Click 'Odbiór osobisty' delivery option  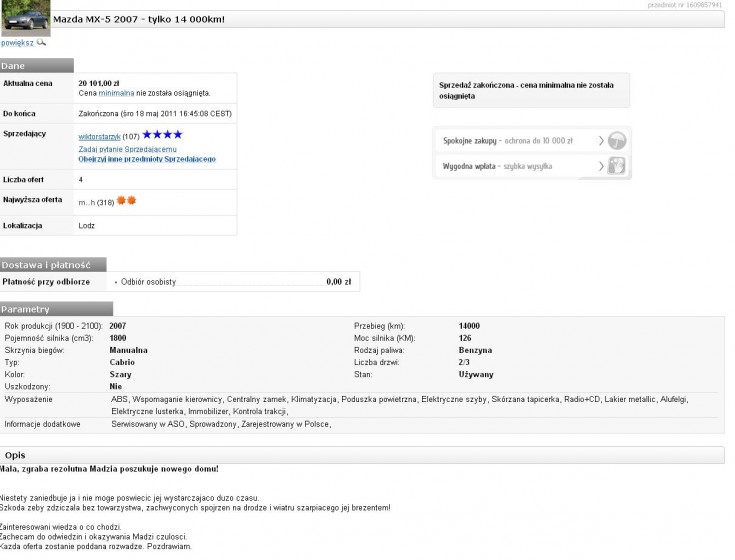[148, 282]
